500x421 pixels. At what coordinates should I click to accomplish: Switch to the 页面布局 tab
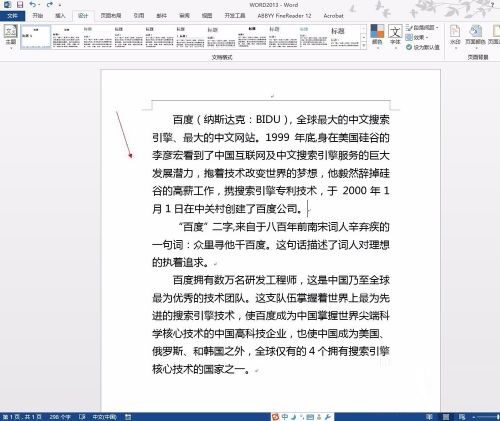pyautogui.click(x=111, y=16)
